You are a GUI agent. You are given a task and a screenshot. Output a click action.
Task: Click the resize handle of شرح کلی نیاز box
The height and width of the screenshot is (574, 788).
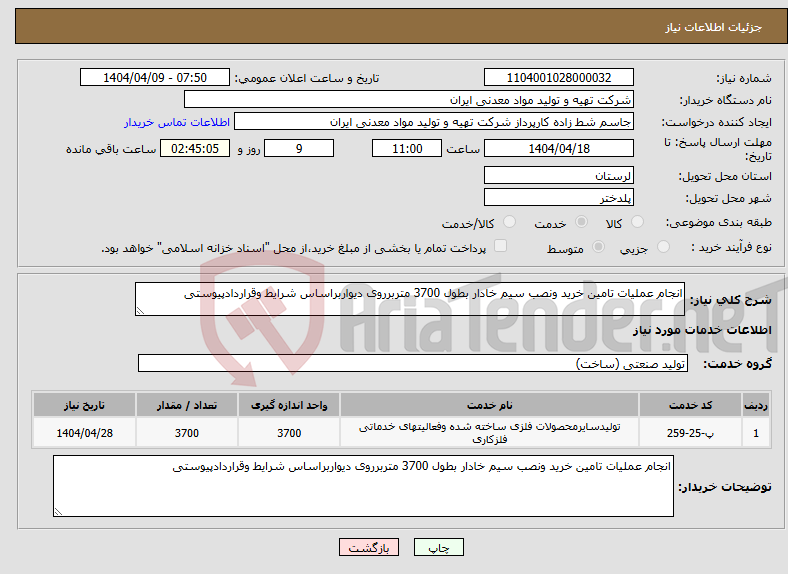[140, 311]
